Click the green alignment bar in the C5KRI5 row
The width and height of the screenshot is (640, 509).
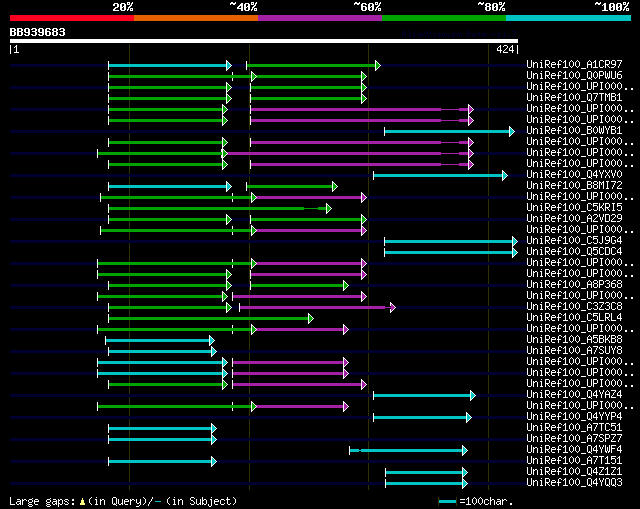[220, 209]
